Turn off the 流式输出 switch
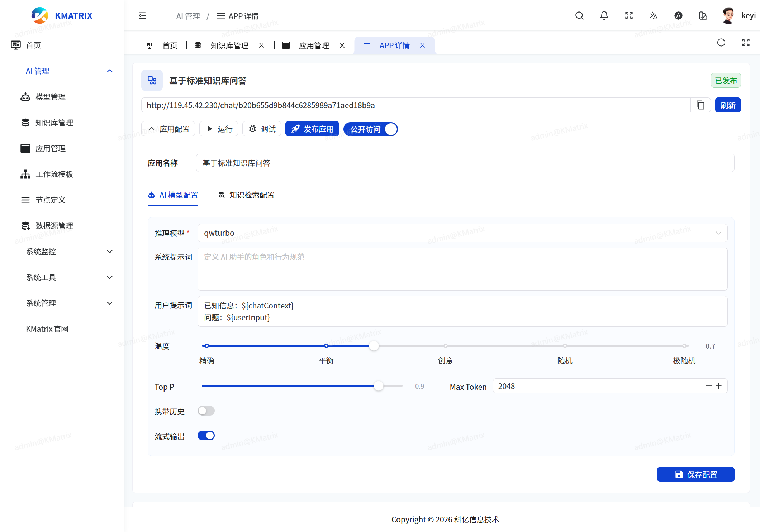The width and height of the screenshot is (760, 532). point(206,436)
